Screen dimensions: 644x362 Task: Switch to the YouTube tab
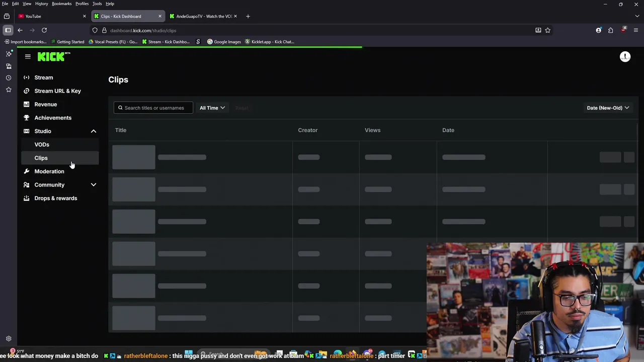click(x=52, y=16)
